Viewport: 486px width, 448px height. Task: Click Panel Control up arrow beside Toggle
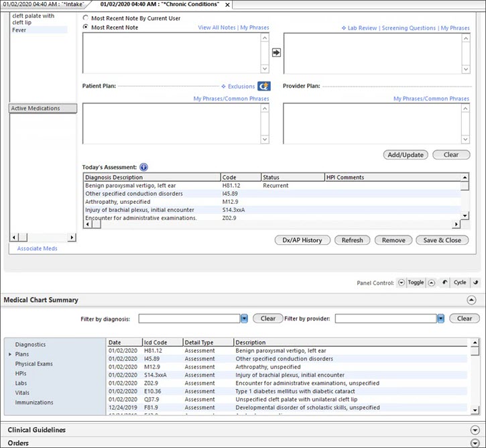(432, 283)
